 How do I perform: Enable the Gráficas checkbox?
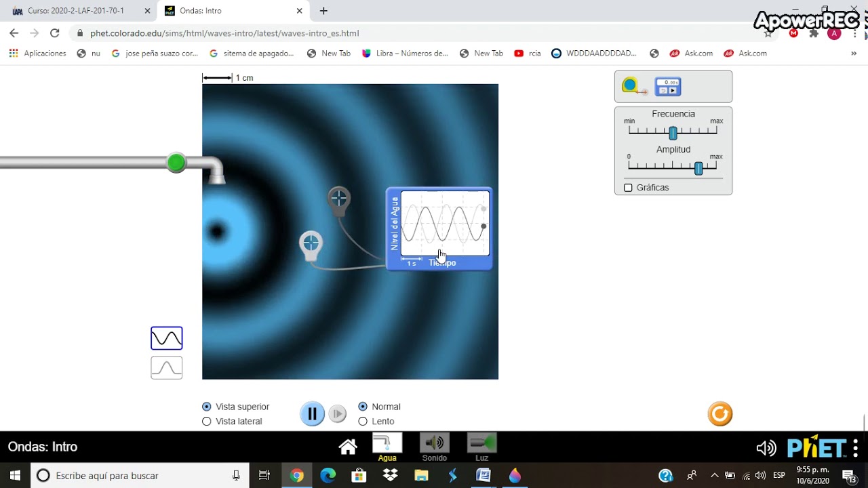628,188
